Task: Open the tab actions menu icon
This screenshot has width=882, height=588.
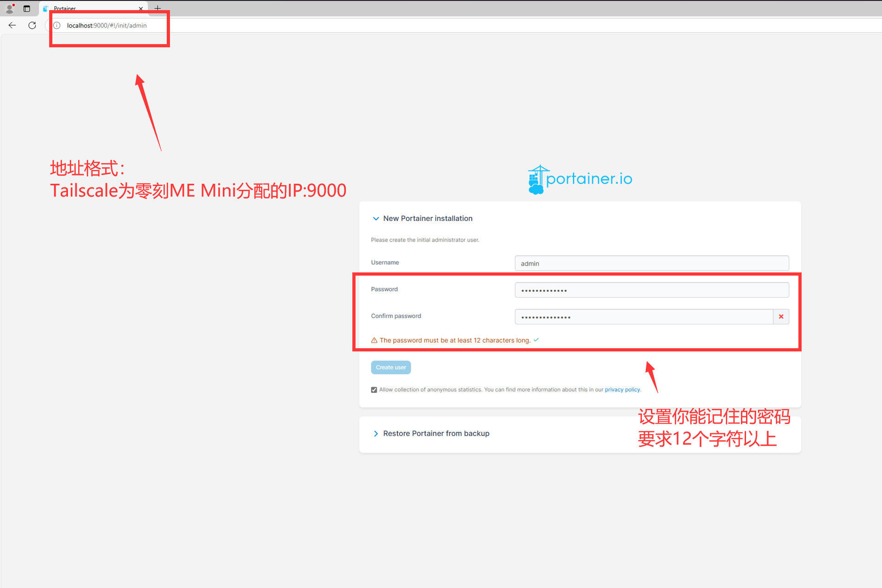Action: click(x=27, y=9)
